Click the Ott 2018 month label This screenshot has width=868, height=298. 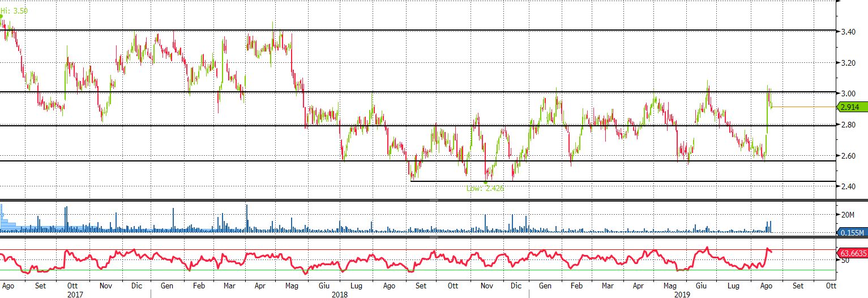(x=453, y=286)
